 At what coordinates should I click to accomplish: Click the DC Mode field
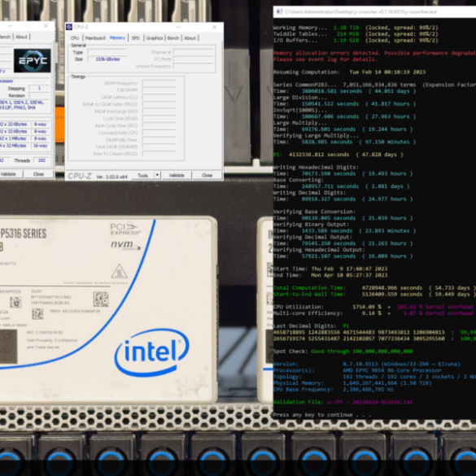coord(194,59)
